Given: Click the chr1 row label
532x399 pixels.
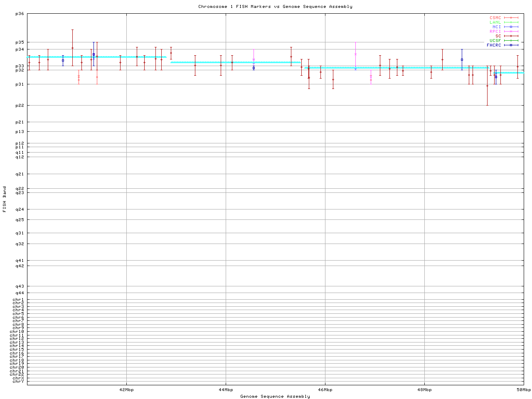Looking at the screenshot, I should [18, 300].
